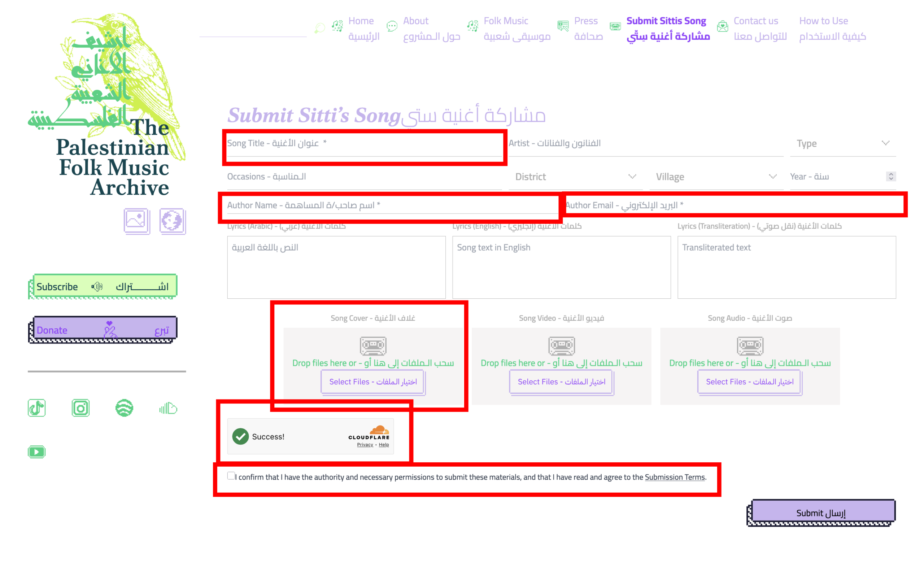Open the Submission Terms link
This screenshot has height=562, width=924.
pos(675,477)
